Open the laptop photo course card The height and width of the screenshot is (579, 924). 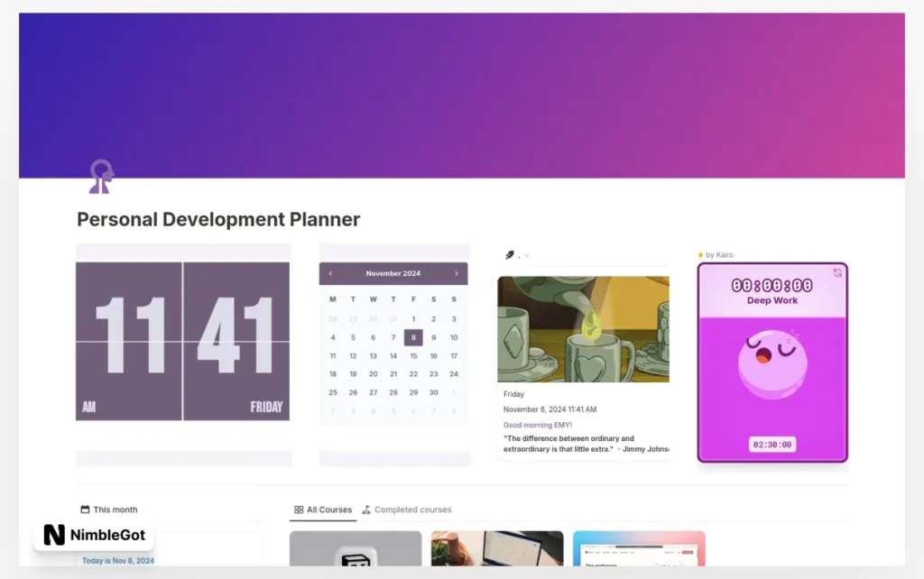click(x=497, y=548)
